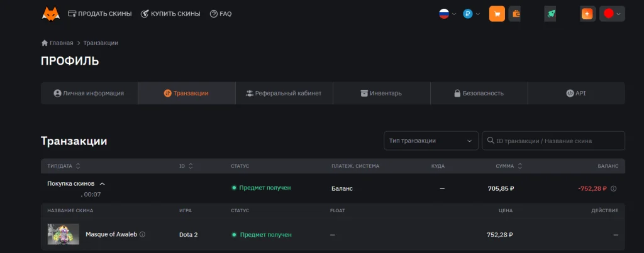Viewport: 644px width, 253px height.
Task: Open ПРОДАТЬ СКИНЫ in top navigation
Action: click(x=100, y=14)
